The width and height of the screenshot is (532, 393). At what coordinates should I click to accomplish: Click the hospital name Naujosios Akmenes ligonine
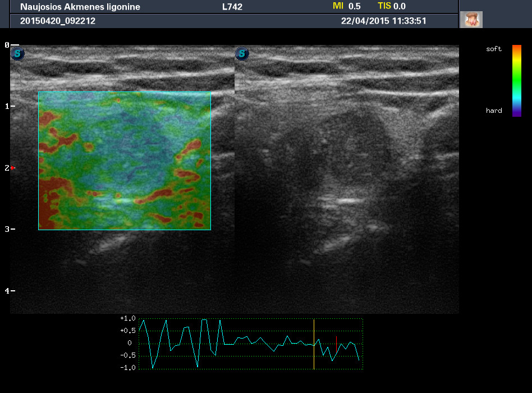(80, 7)
